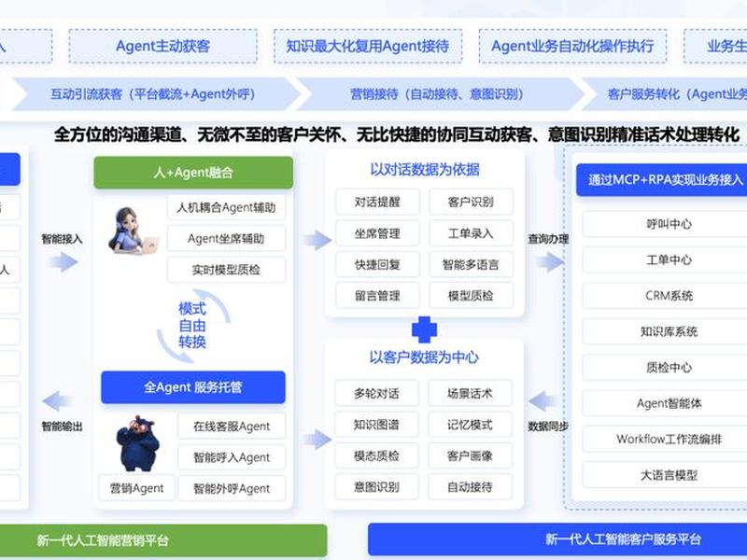Click the 快捷回复 cell
747x560 pixels.
[377, 264]
